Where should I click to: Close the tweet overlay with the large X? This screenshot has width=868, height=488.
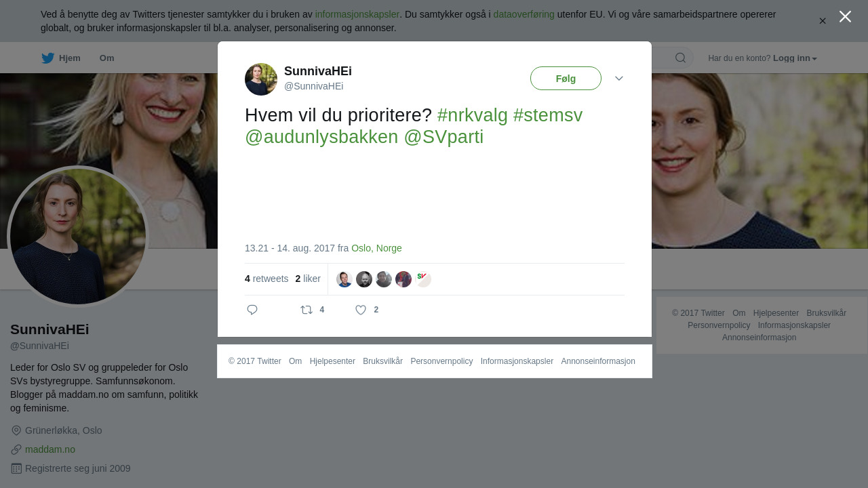pyautogui.click(x=845, y=16)
